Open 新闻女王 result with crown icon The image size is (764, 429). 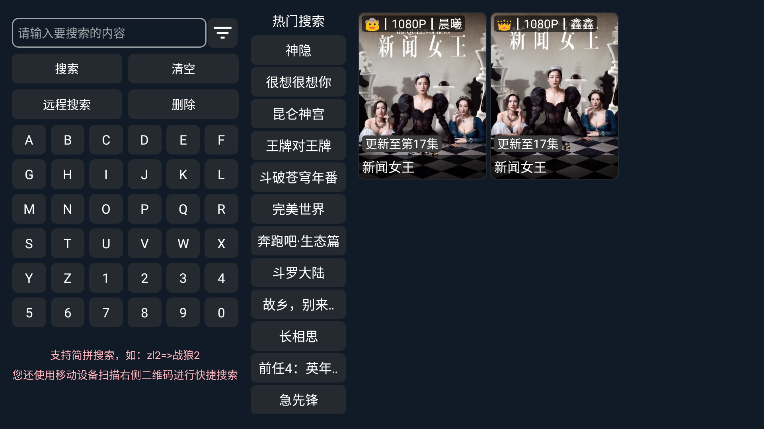[554, 96]
